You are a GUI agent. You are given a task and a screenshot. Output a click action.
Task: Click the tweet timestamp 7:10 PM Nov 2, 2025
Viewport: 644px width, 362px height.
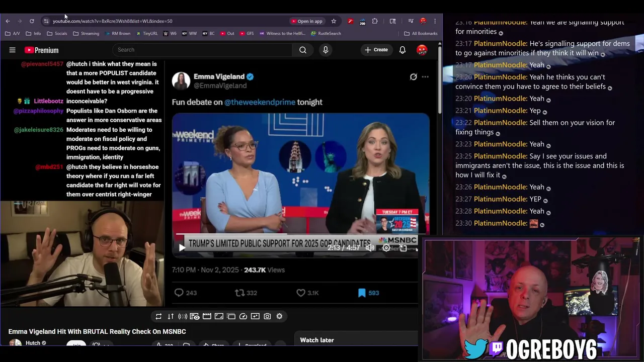(205, 270)
